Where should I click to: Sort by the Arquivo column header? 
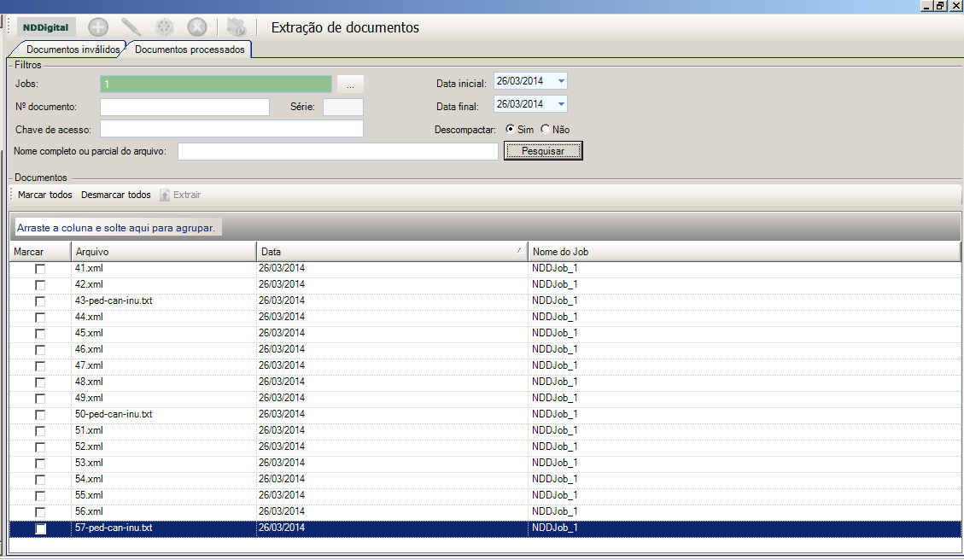tap(164, 252)
